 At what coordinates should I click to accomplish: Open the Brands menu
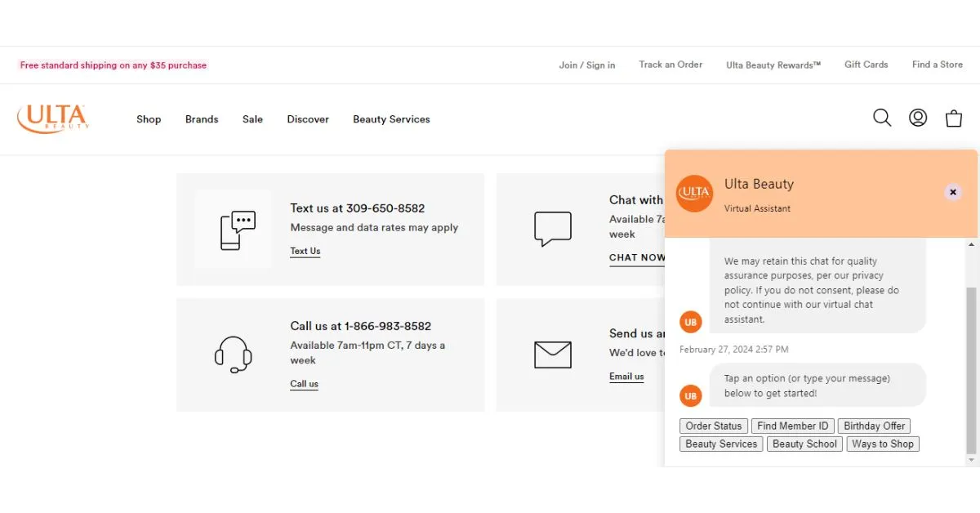(202, 119)
